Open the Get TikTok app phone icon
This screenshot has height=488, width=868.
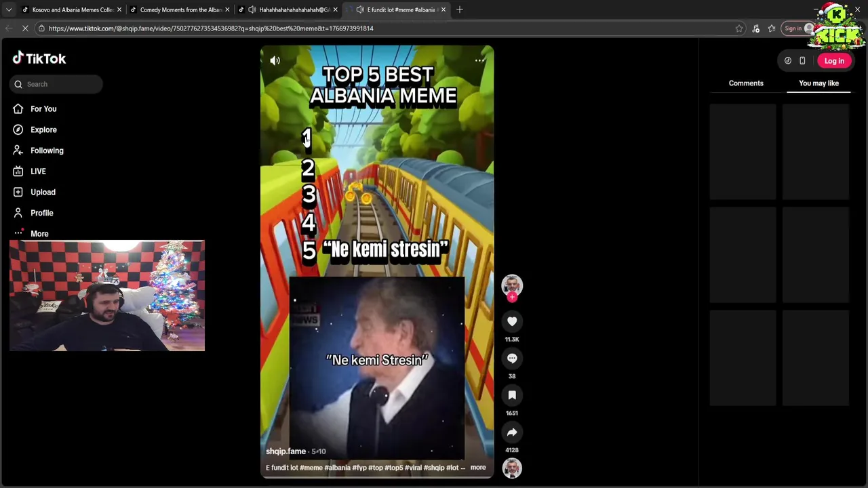[x=802, y=61]
